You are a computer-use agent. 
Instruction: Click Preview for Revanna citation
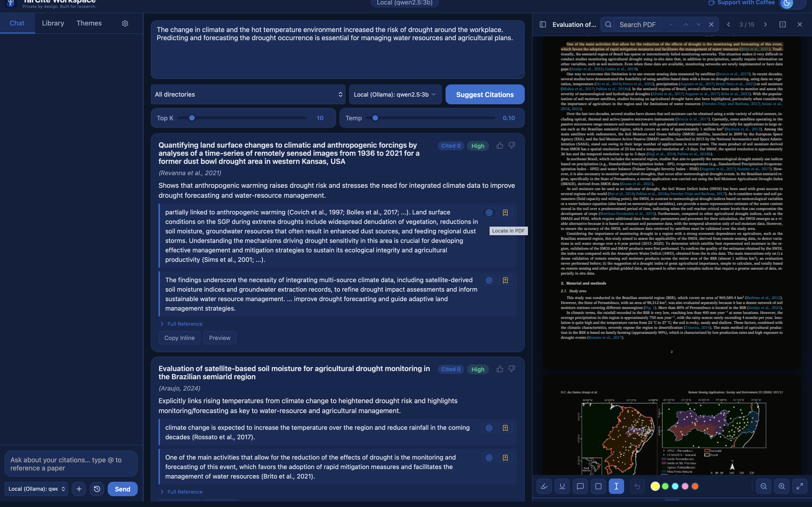[x=220, y=338]
